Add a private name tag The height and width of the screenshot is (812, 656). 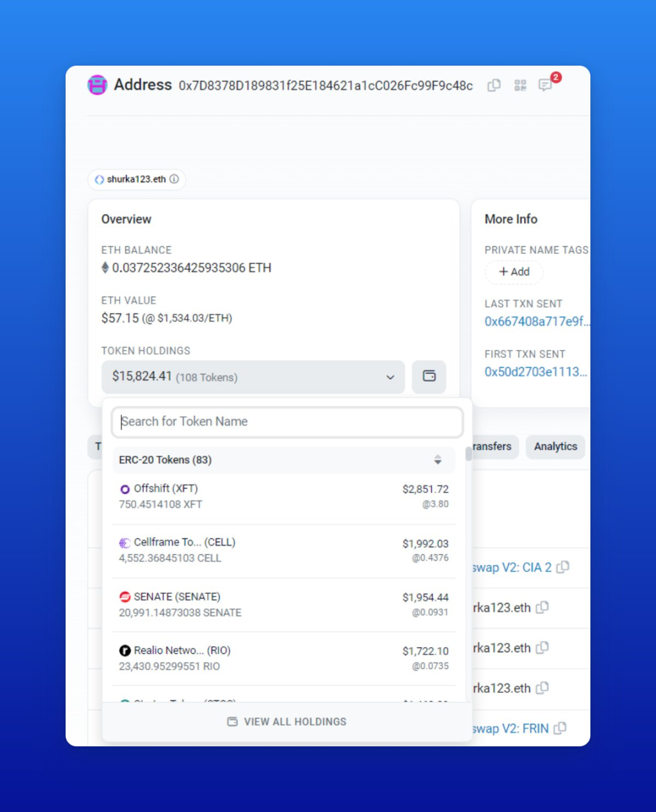[x=514, y=272]
